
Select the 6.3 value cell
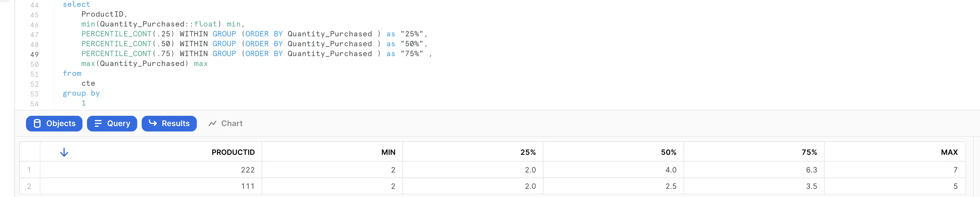click(x=811, y=170)
